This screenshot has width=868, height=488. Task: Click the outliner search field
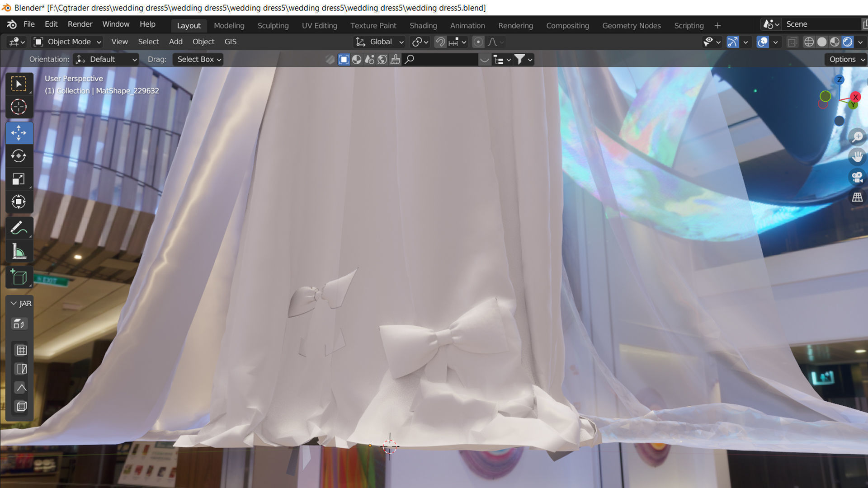pyautogui.click(x=441, y=59)
